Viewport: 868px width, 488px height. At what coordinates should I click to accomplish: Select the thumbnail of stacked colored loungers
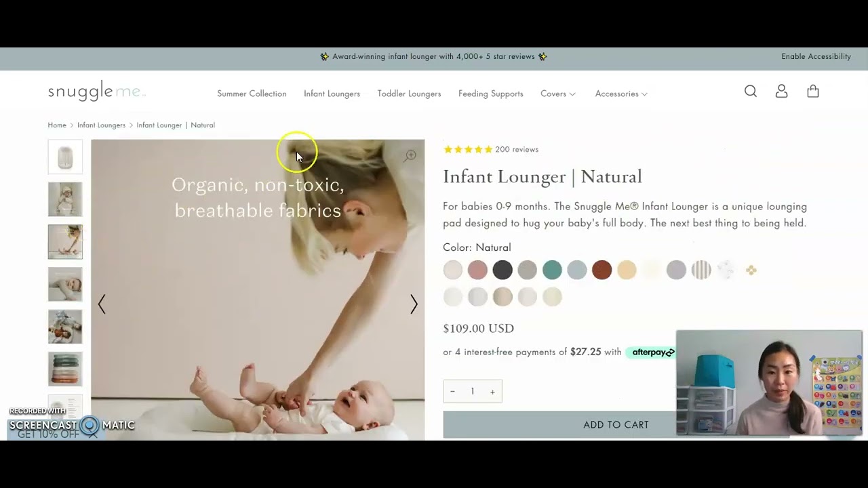[65, 369]
